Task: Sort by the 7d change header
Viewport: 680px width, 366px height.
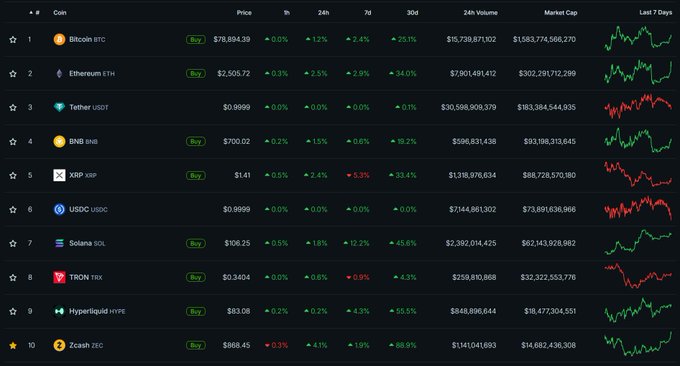Action: (368, 13)
